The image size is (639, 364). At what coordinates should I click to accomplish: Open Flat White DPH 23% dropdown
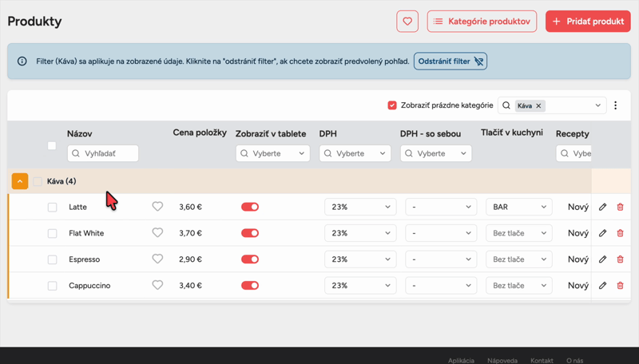coord(360,233)
